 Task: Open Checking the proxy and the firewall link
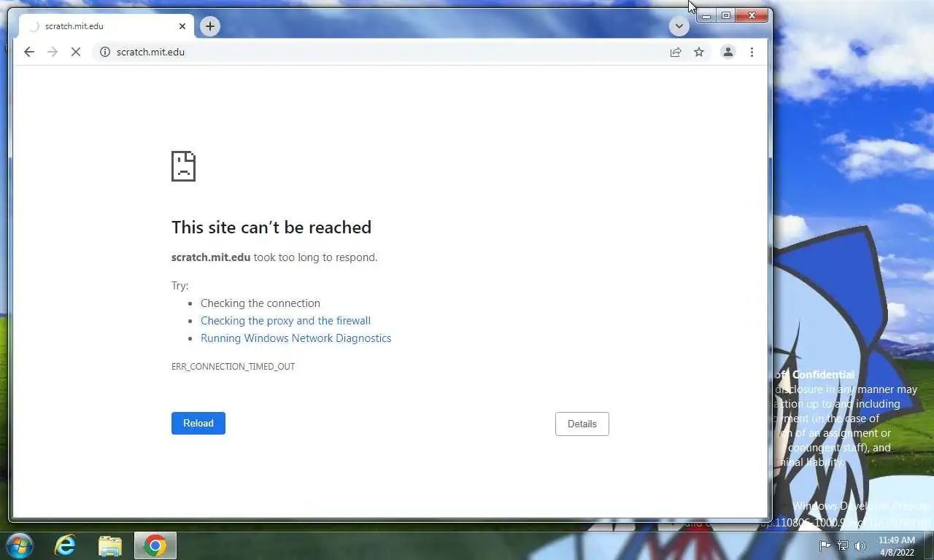tap(285, 321)
